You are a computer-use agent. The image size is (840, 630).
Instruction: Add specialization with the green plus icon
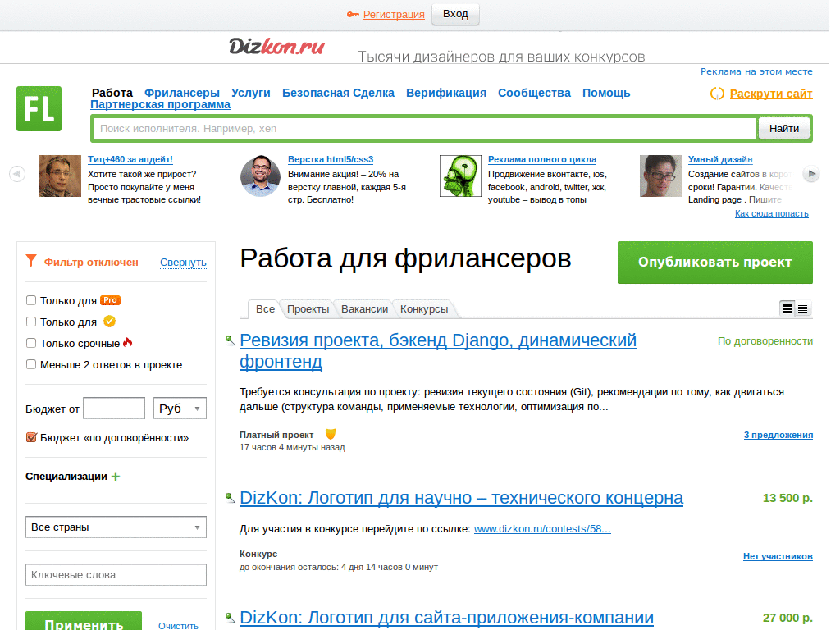pyautogui.click(x=115, y=477)
